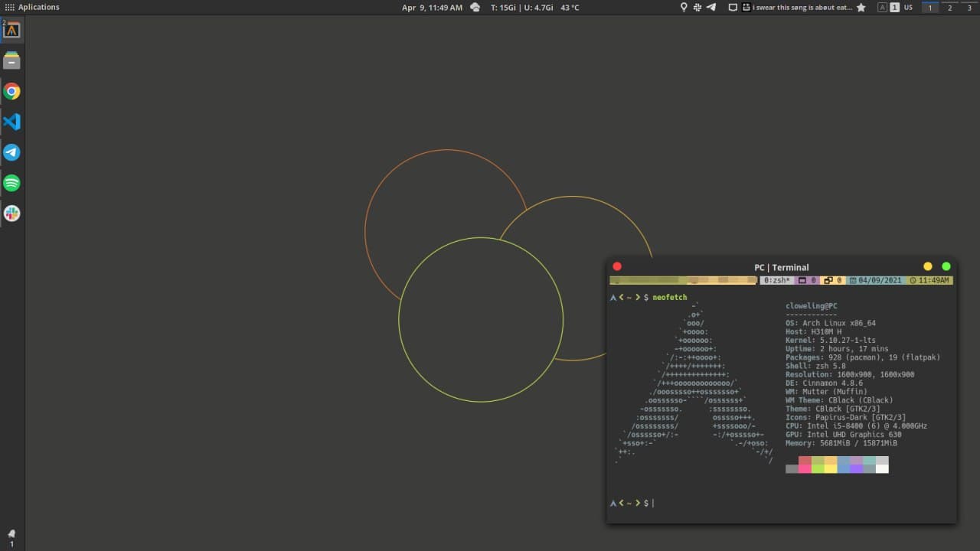Switch keyboard layout via US indicator
This screenshot has height=551, width=980.
pyautogui.click(x=908, y=7)
